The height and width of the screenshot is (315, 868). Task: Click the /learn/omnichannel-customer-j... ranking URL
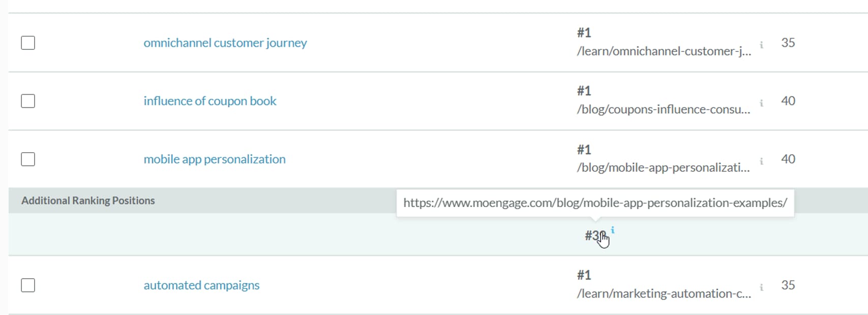(x=663, y=51)
